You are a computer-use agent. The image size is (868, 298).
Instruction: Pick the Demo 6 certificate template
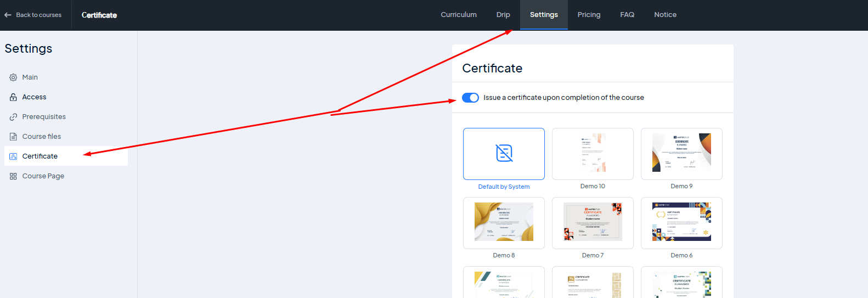pos(681,223)
